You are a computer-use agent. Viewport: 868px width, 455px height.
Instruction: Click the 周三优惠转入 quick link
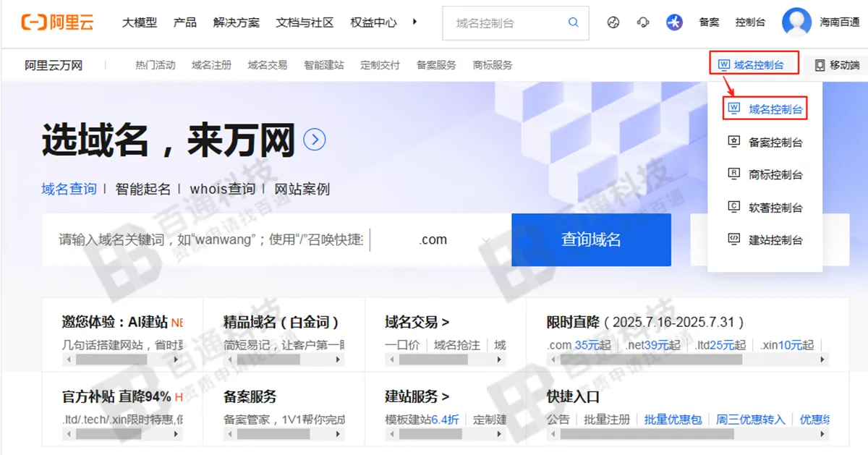pyautogui.click(x=751, y=420)
